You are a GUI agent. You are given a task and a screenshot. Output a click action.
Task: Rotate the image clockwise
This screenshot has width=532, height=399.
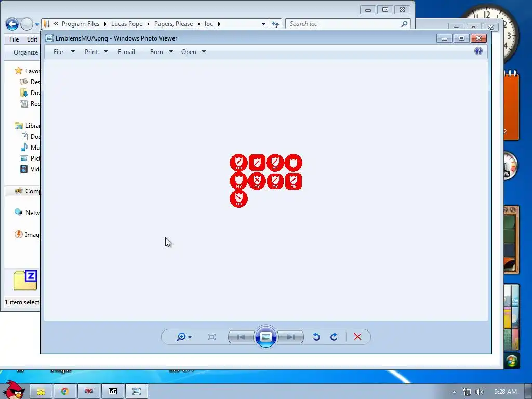[x=334, y=337]
